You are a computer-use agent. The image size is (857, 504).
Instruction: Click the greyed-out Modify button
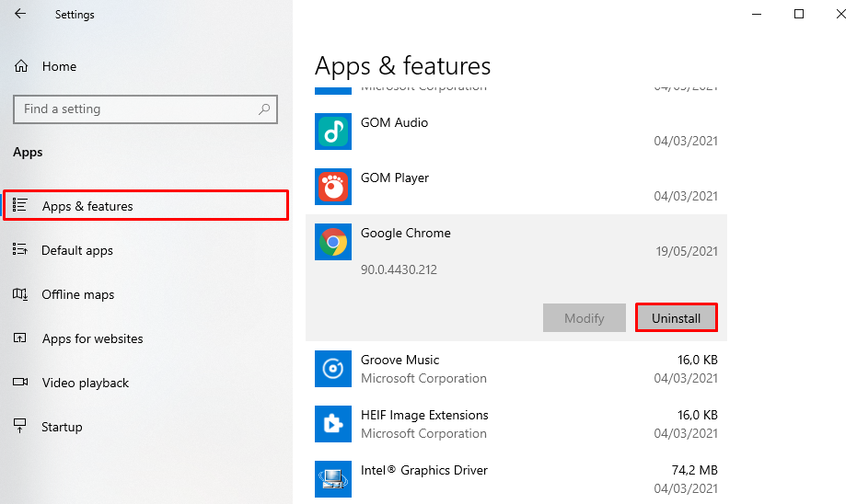coord(584,318)
